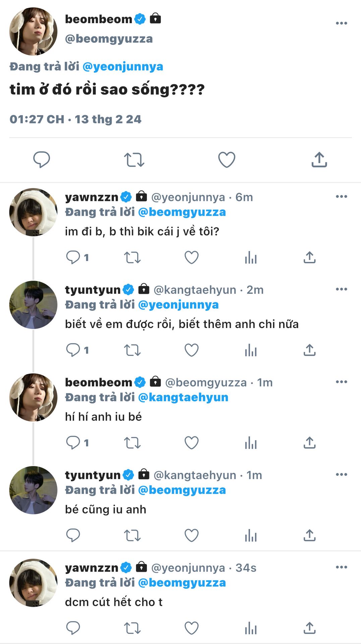The height and width of the screenshot is (644, 361).
Task: Like the main beombeom tweet
Action: [227, 160]
